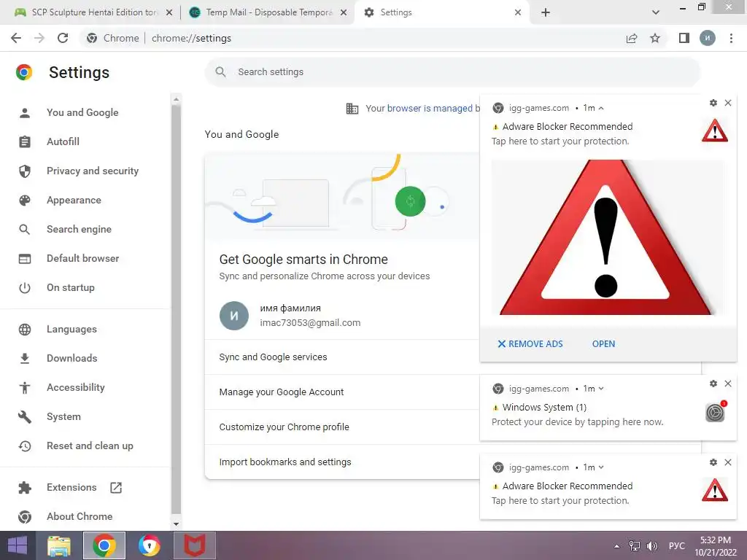Click the Windows System notification app icon
Viewport: 747px width, 560px height.
[x=715, y=411]
